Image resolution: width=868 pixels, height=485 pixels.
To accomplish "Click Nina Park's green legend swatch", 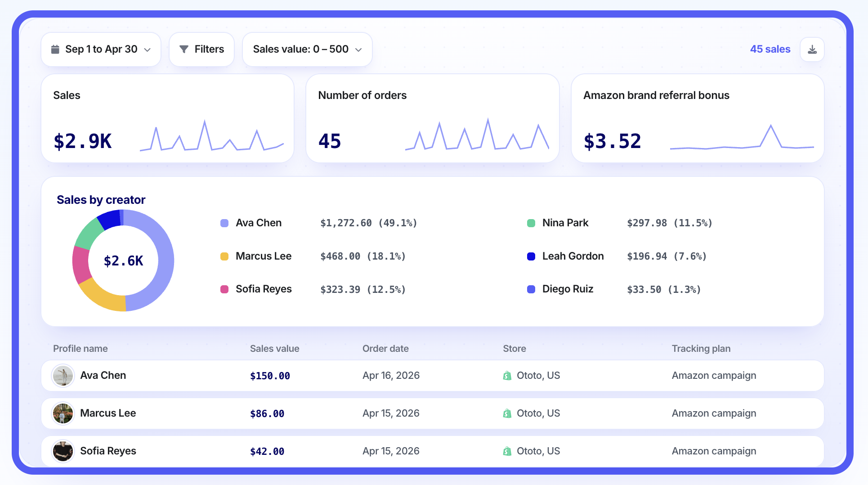I will (531, 223).
